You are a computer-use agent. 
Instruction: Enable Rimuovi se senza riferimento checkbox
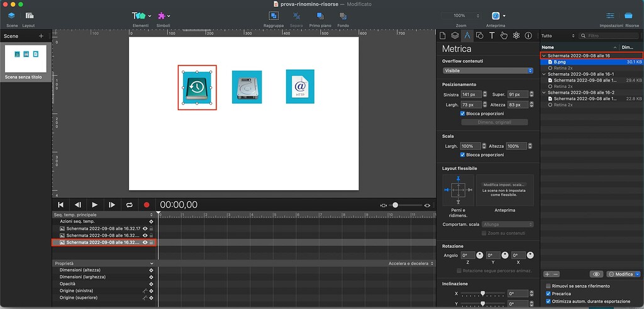click(549, 285)
